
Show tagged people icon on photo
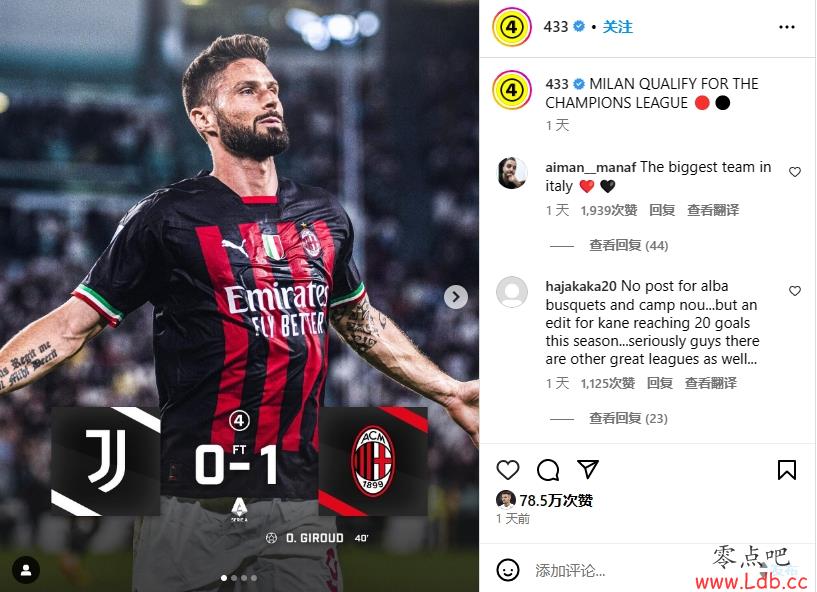click(26, 570)
